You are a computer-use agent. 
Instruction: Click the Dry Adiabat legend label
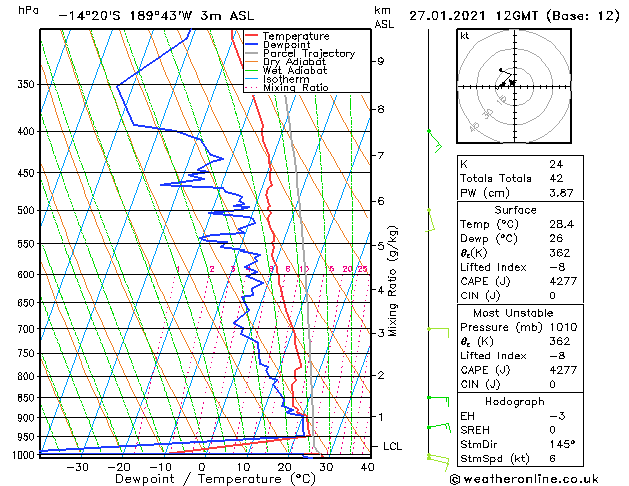(x=294, y=62)
